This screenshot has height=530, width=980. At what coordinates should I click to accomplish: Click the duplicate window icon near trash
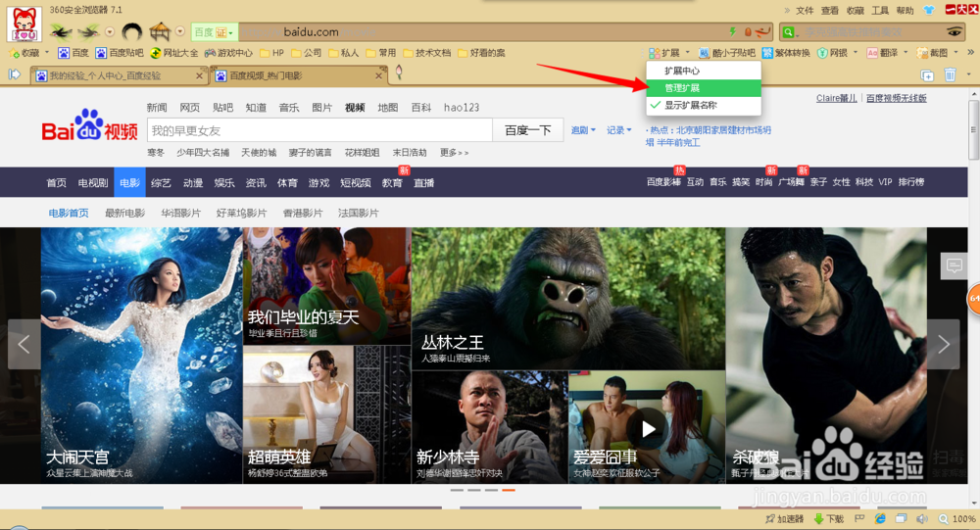(x=927, y=75)
